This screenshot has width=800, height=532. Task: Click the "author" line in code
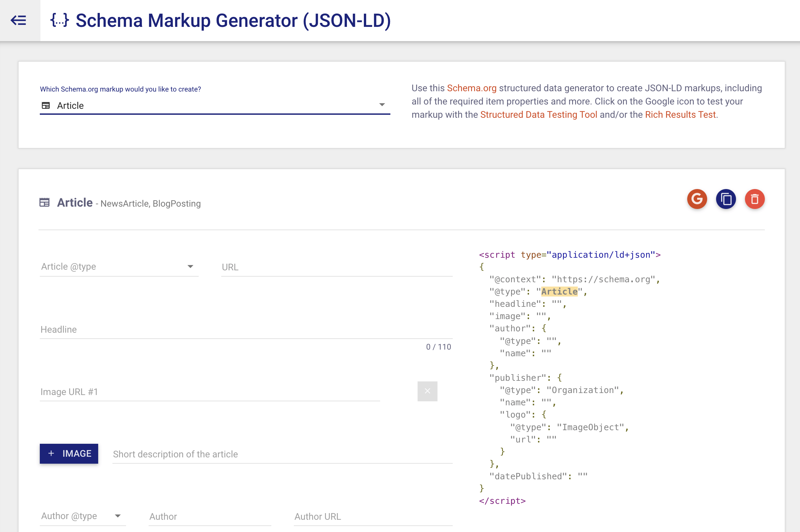tap(518, 328)
